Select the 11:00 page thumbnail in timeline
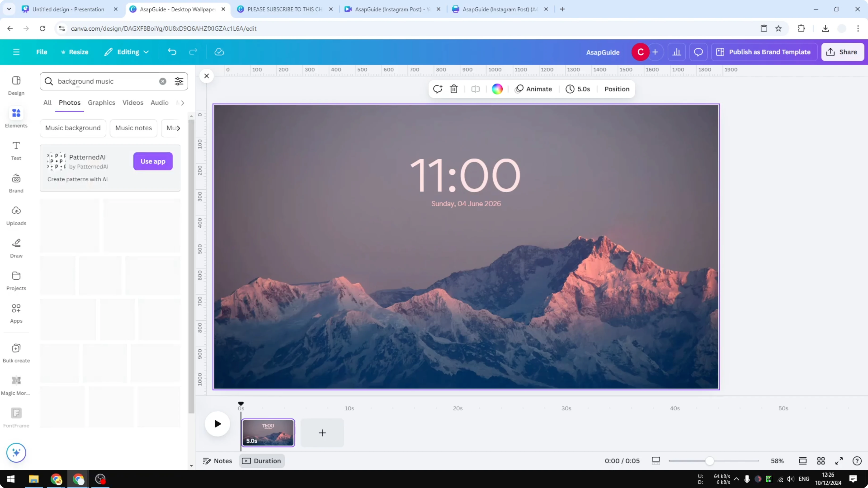This screenshot has height=488, width=868. pyautogui.click(x=268, y=433)
